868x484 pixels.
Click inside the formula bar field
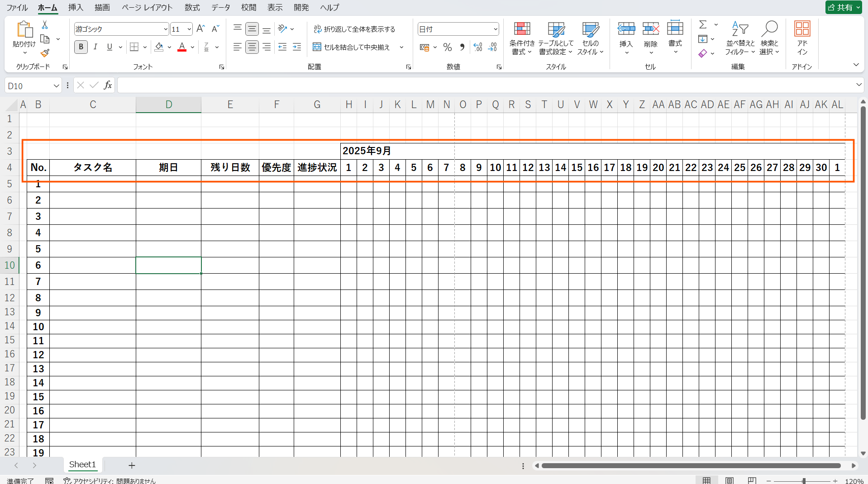tap(484, 85)
